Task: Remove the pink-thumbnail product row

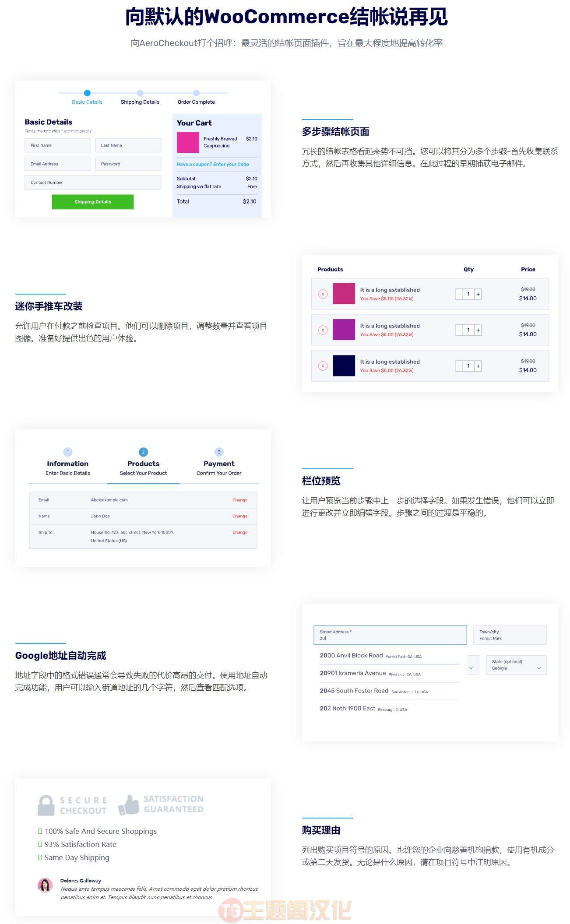Action: 323,294
